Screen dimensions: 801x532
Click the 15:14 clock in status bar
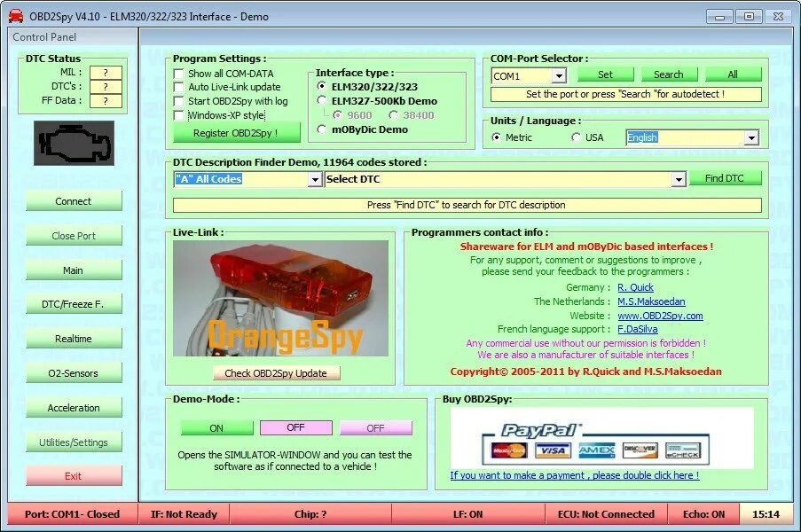coord(766,514)
